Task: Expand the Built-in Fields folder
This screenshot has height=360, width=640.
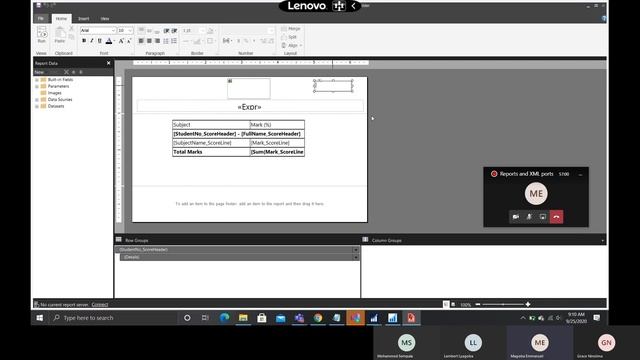Action: click(37, 80)
